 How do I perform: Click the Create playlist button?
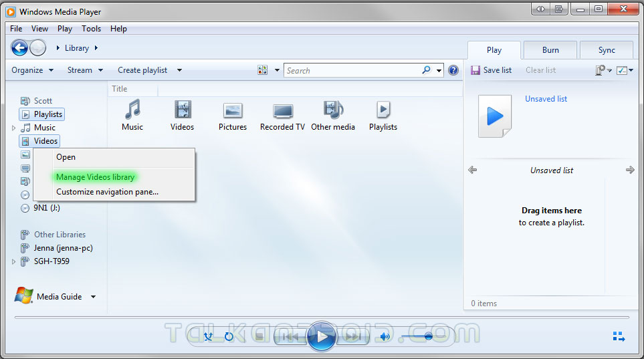(x=142, y=70)
